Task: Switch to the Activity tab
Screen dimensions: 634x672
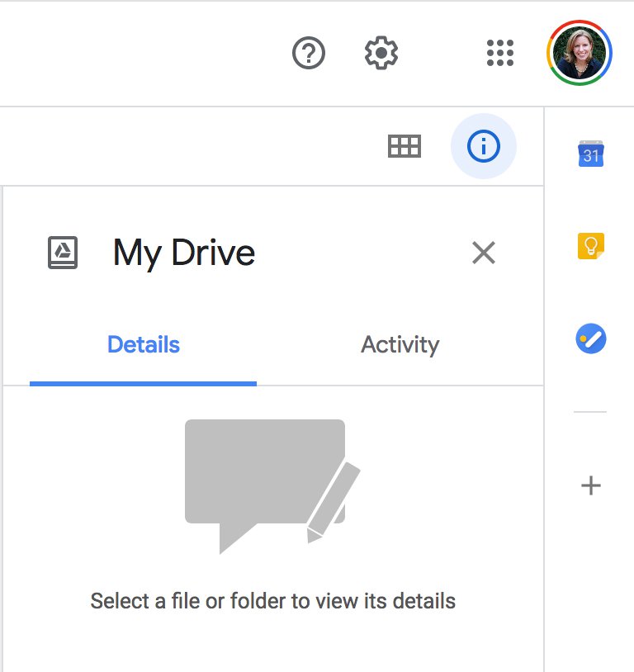Action: [x=400, y=344]
